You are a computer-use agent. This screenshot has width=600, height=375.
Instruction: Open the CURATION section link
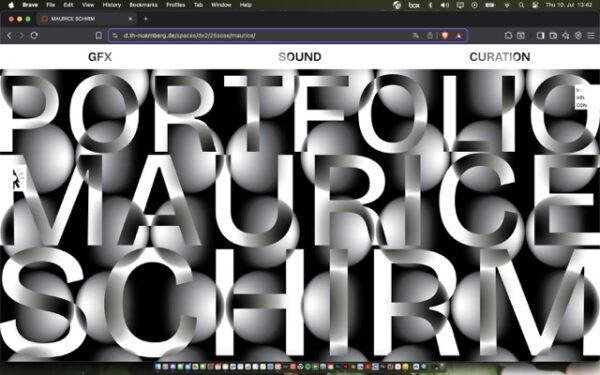pyautogui.click(x=500, y=57)
